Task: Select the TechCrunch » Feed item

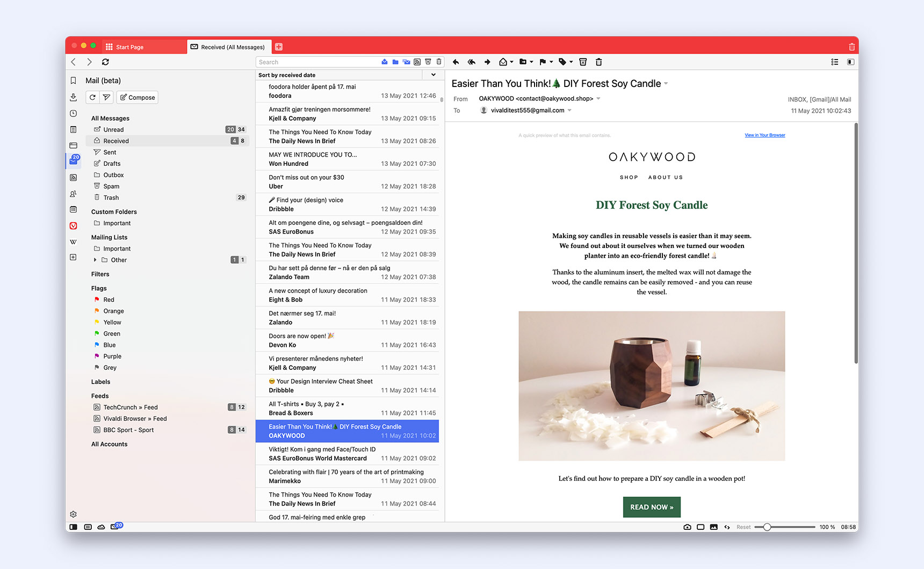Action: pos(168,407)
